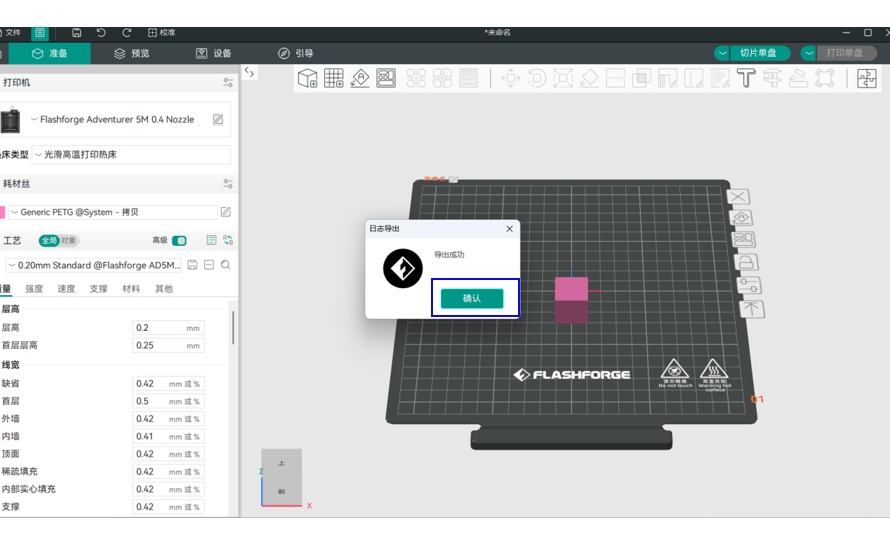Image resolution: width=890 pixels, height=534 pixels.
Task: Click the Arrange all objects icon
Action: tap(386, 78)
